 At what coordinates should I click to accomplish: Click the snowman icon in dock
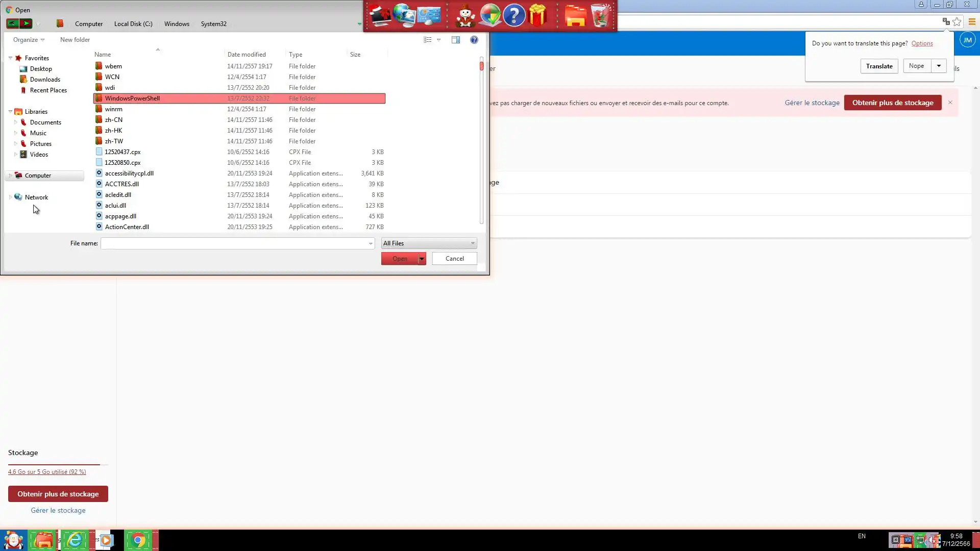click(465, 16)
